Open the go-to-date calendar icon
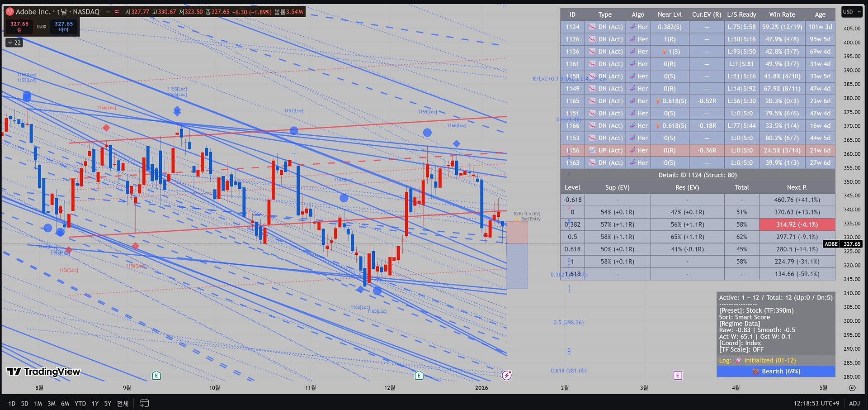 (144, 403)
